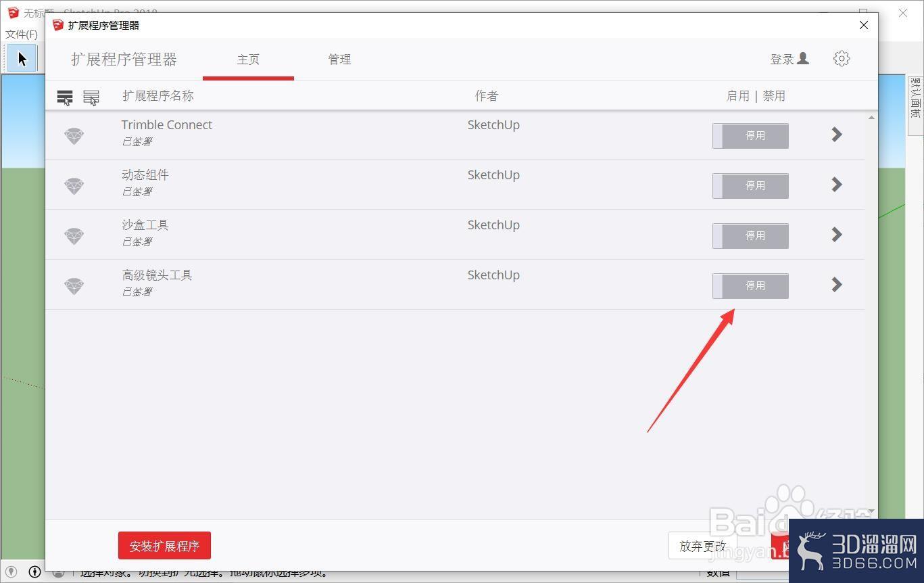Click the SketchUp author of 动态组件
This screenshot has width=924, height=583.
click(x=493, y=174)
